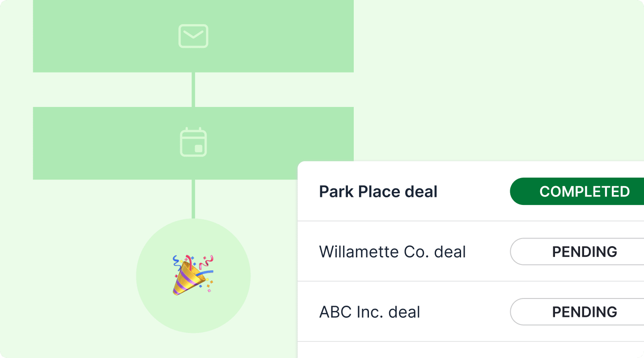Select the ABC Inc. deal name
The image size is (644, 358).
click(x=369, y=312)
